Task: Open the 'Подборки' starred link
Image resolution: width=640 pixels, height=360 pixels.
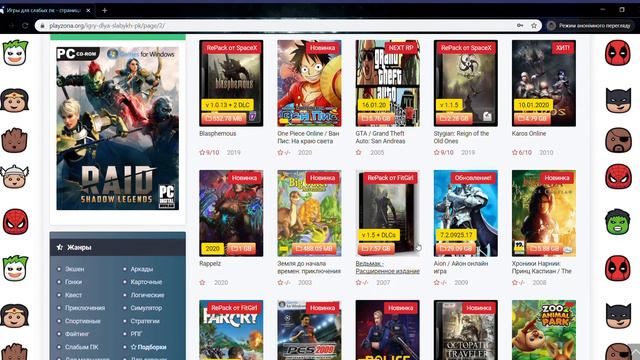Action: pyautogui.click(x=149, y=347)
